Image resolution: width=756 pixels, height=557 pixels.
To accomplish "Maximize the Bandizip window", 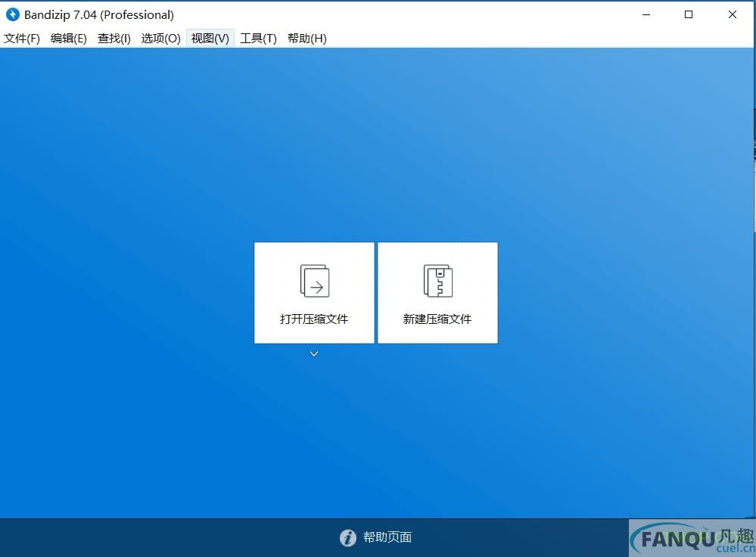I will point(689,14).
